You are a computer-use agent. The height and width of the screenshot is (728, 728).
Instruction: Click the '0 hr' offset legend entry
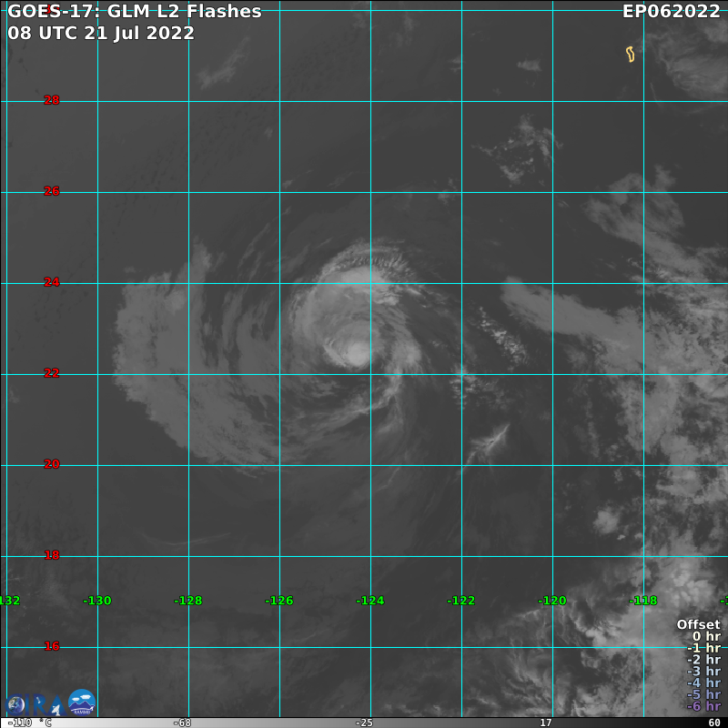[x=706, y=636]
